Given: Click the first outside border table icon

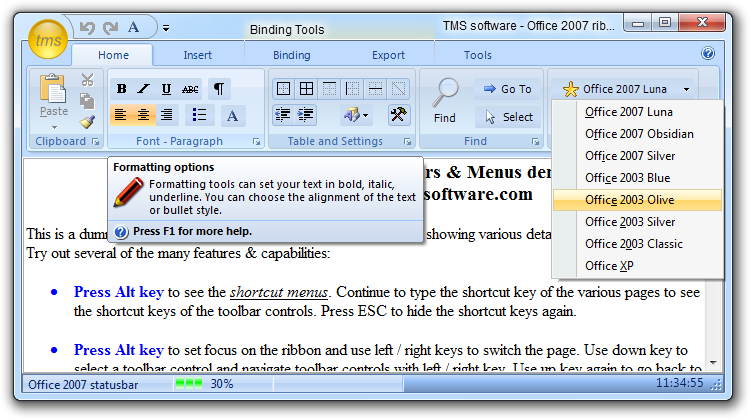Looking at the screenshot, I should (x=284, y=89).
